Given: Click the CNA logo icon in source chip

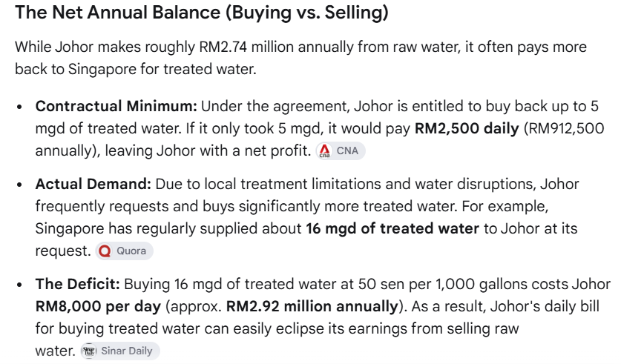Looking at the screenshot, I should pyautogui.click(x=325, y=150).
